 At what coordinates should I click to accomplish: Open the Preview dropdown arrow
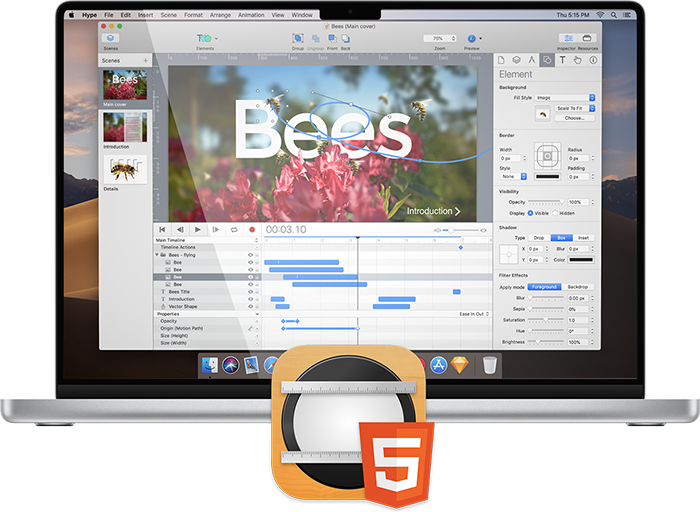[480, 38]
